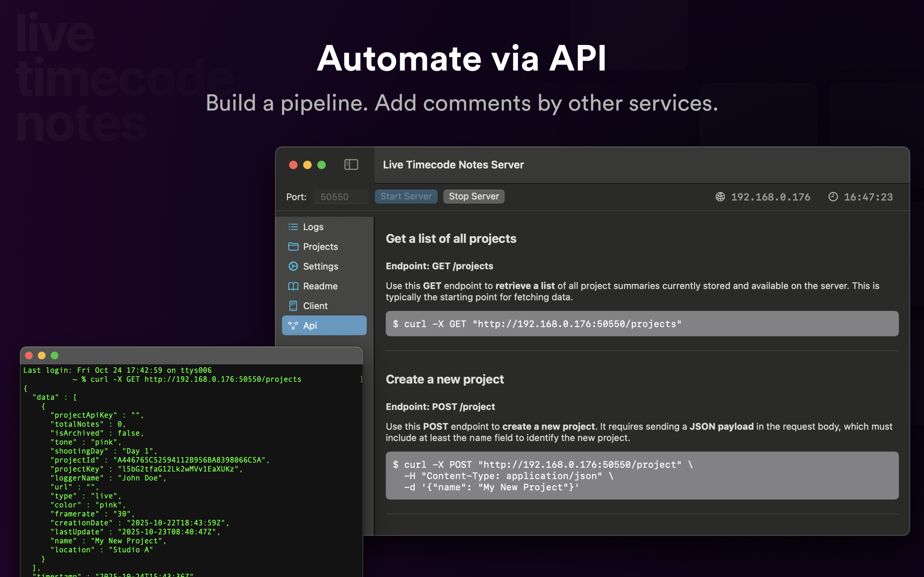
Task: Toggle the sidebar panel icon
Action: click(x=351, y=164)
